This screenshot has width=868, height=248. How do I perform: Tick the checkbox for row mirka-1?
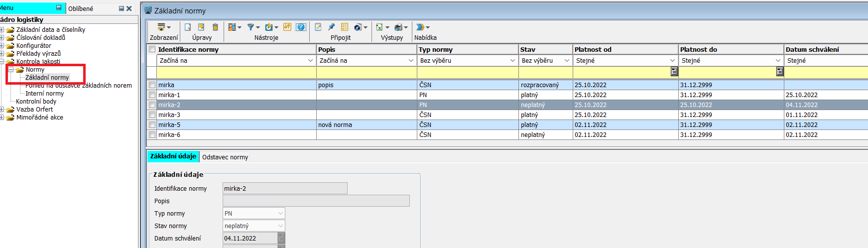pyautogui.click(x=152, y=95)
